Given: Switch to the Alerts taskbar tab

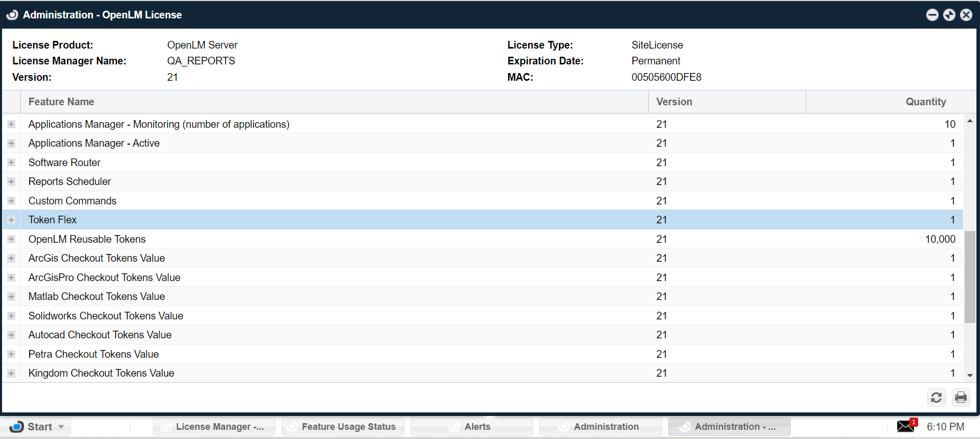Looking at the screenshot, I should click(472, 427).
